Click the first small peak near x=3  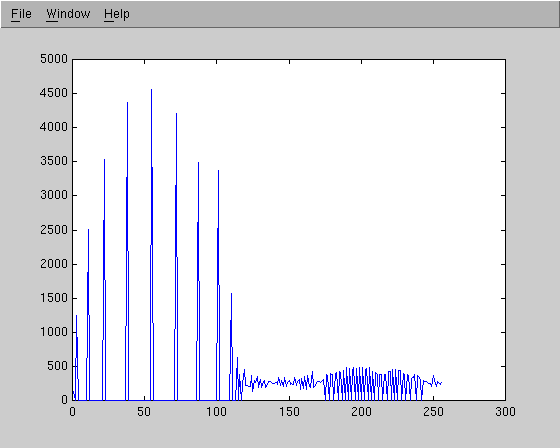(76, 316)
